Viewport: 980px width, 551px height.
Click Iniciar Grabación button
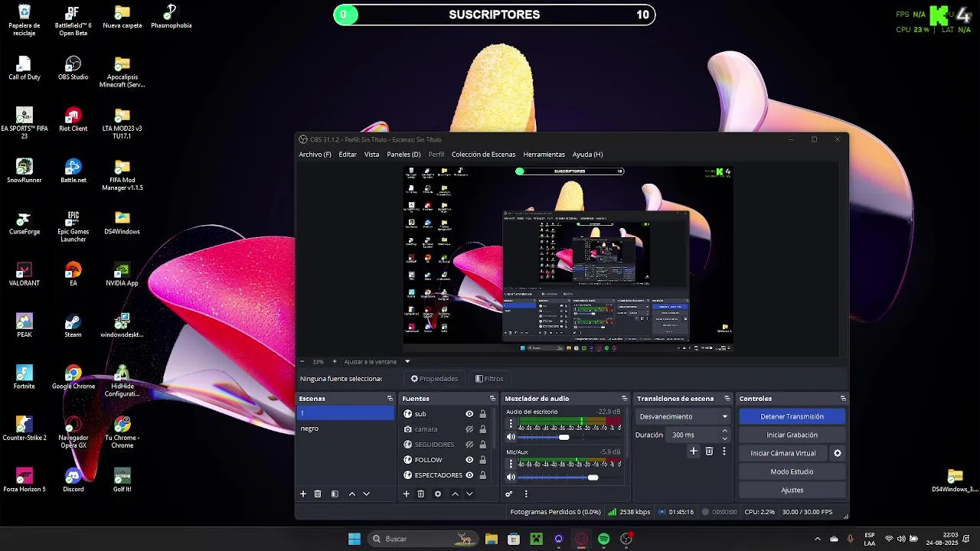point(792,435)
